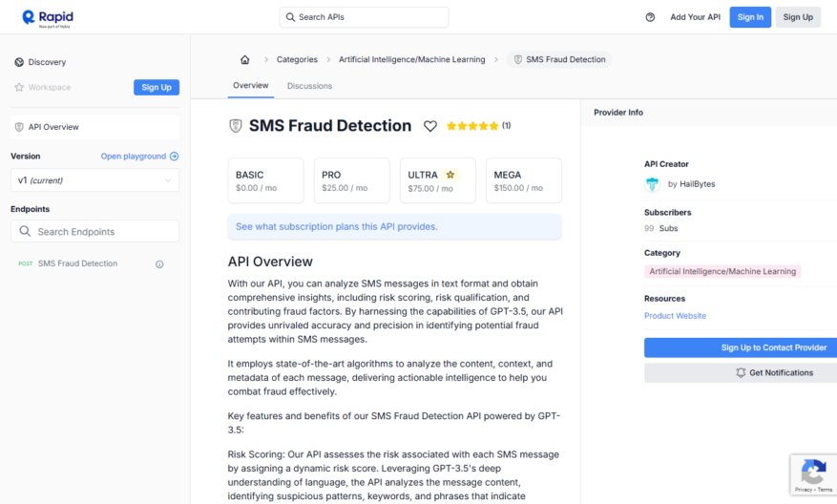Click the (1) rating count
837x504 pixels.
coord(506,125)
